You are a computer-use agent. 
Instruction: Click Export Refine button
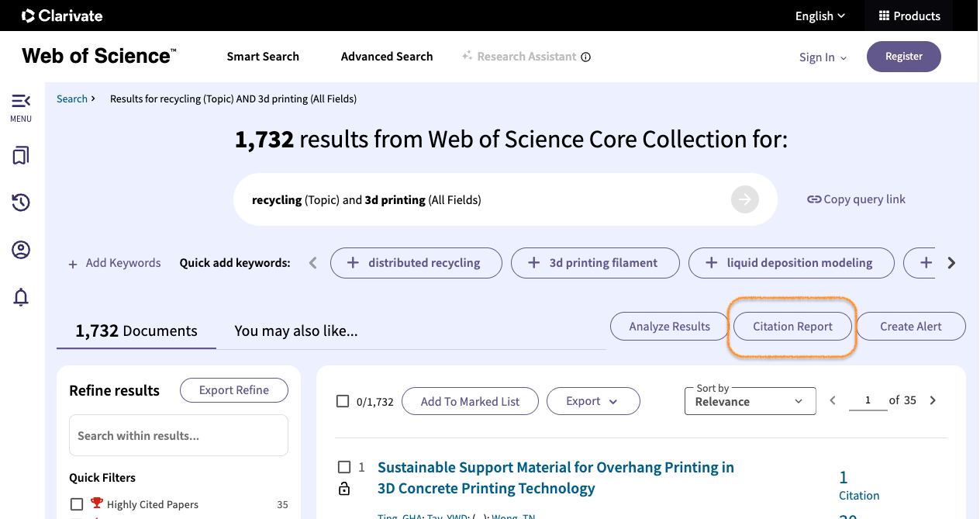[234, 390]
